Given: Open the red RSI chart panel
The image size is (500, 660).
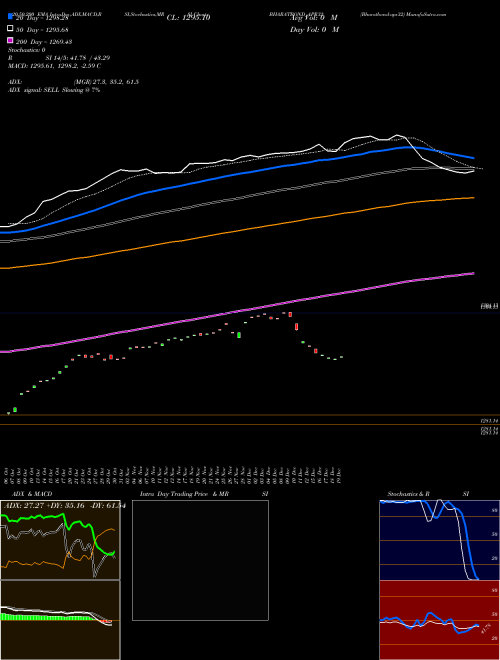Looking at the screenshot, I should tap(439, 620).
